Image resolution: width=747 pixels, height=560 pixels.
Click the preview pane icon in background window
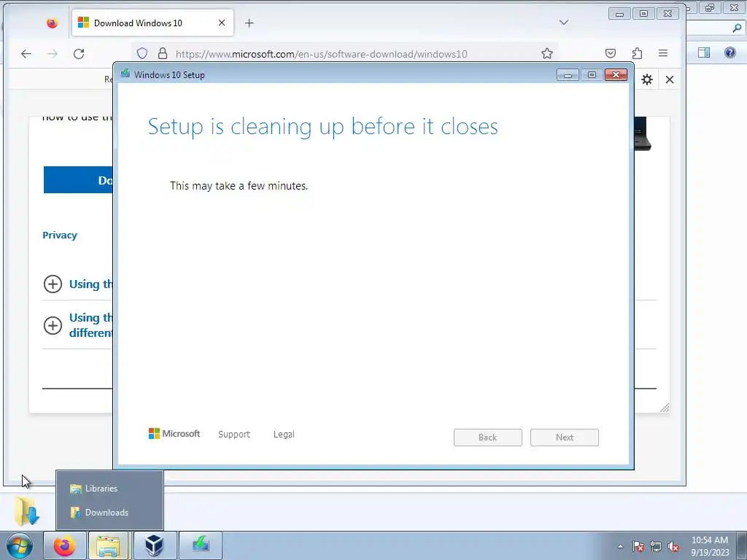click(704, 52)
